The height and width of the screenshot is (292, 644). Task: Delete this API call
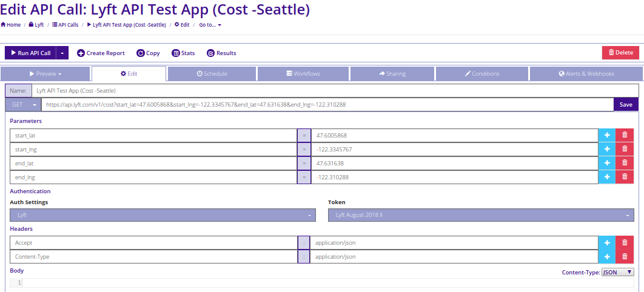click(620, 53)
